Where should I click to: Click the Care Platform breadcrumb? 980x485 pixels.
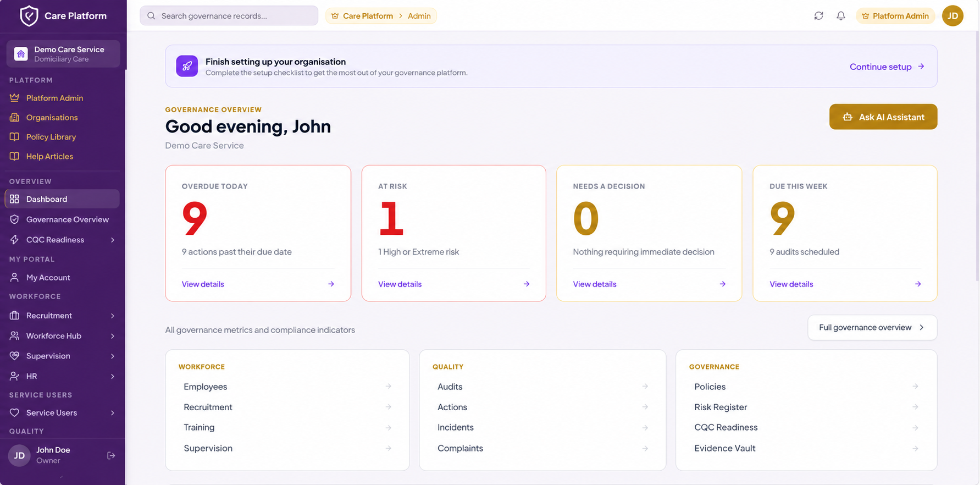(368, 16)
